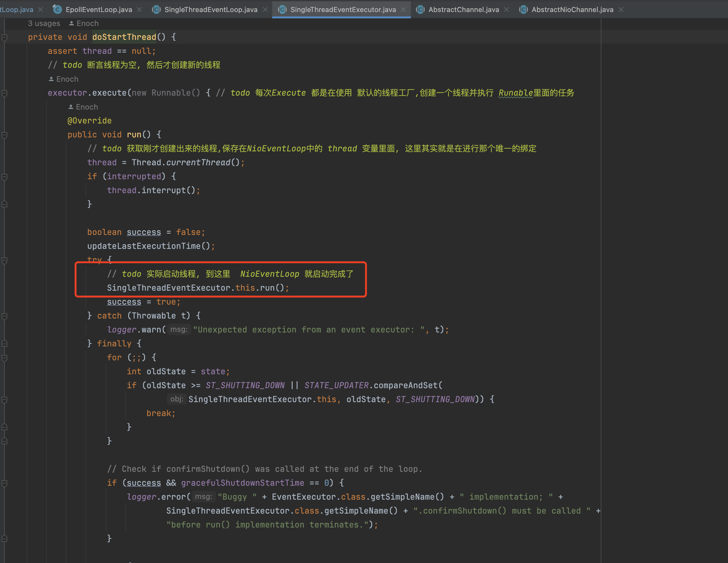Screen dimensions: 728x563
Task: Click the author person icon above doStartThread
Action: [71, 23]
